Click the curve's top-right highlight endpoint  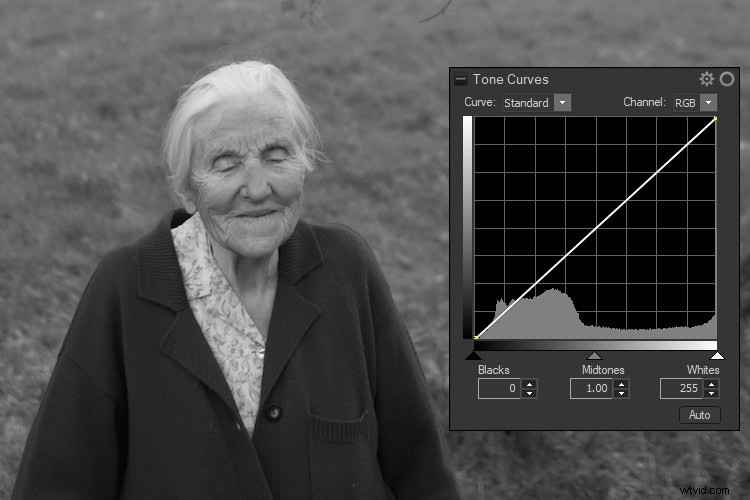point(715,118)
